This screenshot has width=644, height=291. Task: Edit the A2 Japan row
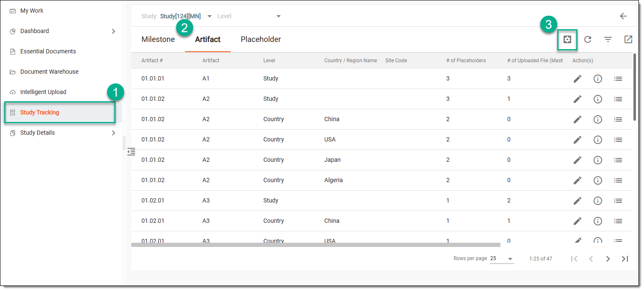[x=578, y=160]
